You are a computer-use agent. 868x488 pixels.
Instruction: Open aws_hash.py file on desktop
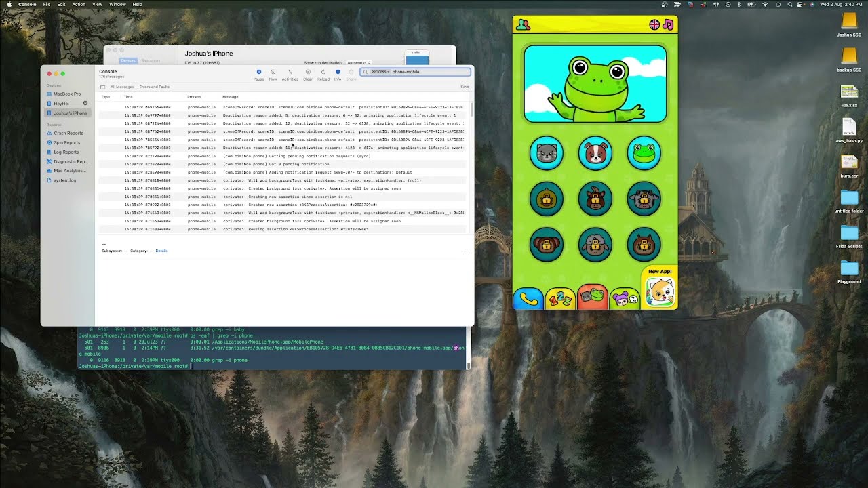click(x=849, y=130)
